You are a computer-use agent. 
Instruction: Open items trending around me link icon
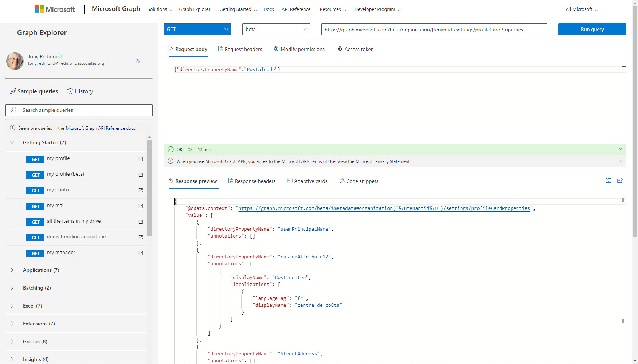pos(141,237)
